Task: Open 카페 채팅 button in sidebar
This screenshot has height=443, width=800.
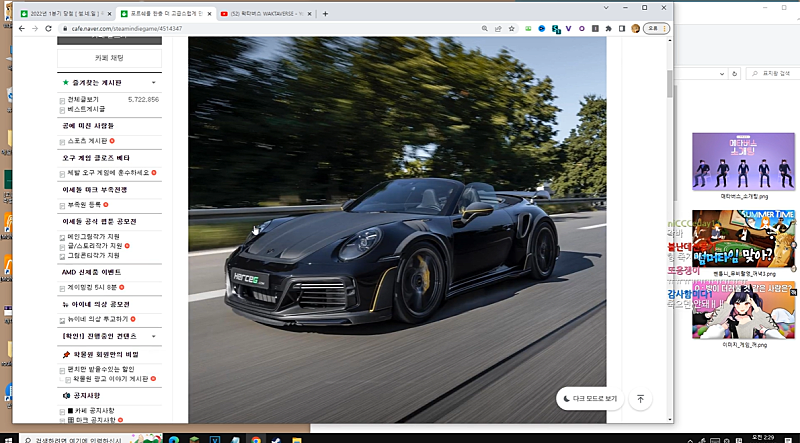Action: 109,58
